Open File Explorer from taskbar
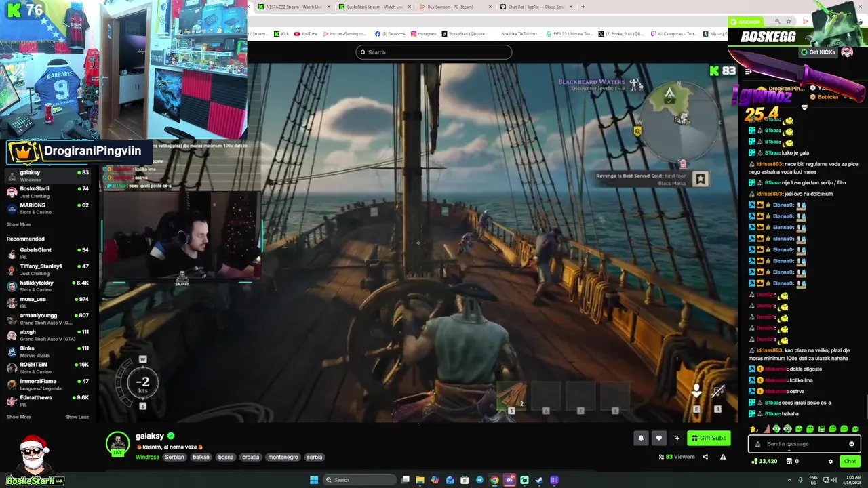 tap(420, 480)
